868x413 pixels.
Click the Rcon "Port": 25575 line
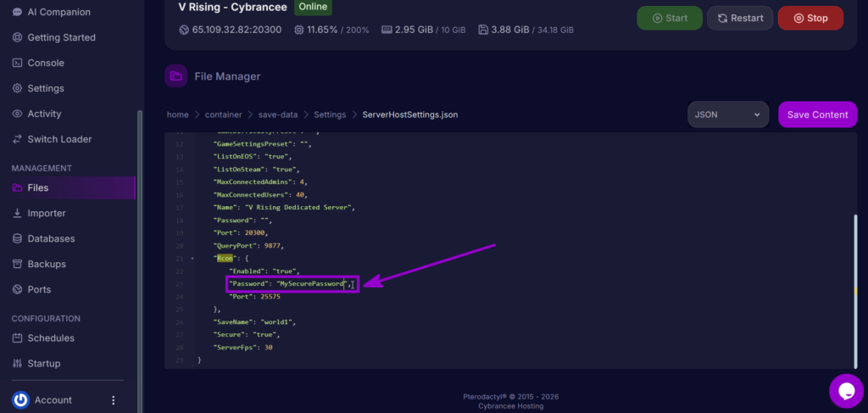tap(254, 297)
